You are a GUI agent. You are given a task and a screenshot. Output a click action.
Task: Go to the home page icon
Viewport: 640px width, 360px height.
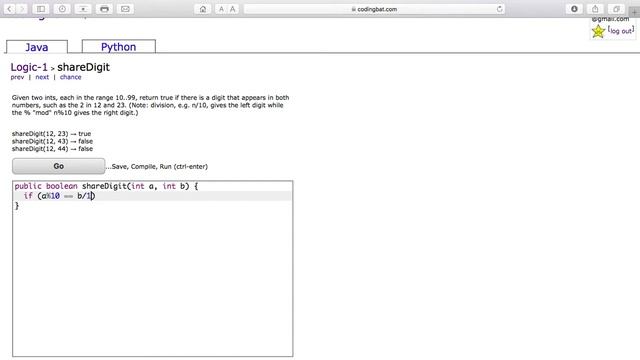click(x=203, y=9)
